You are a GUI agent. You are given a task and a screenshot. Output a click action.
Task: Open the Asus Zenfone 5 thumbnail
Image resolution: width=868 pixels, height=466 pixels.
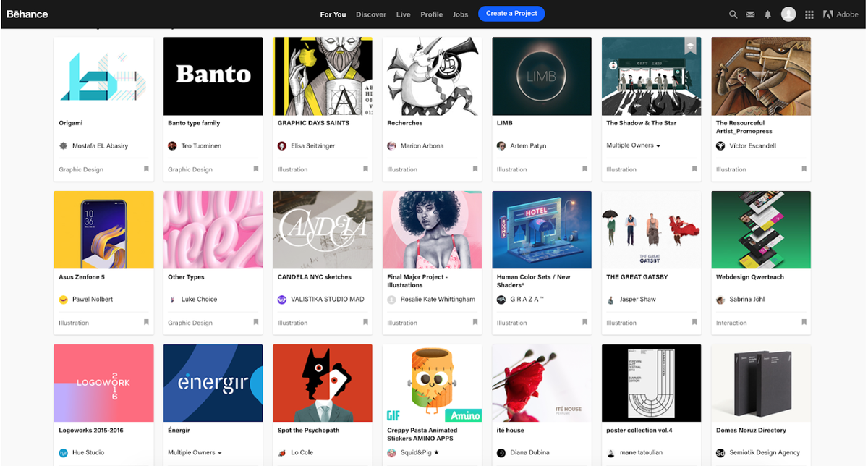coord(103,230)
